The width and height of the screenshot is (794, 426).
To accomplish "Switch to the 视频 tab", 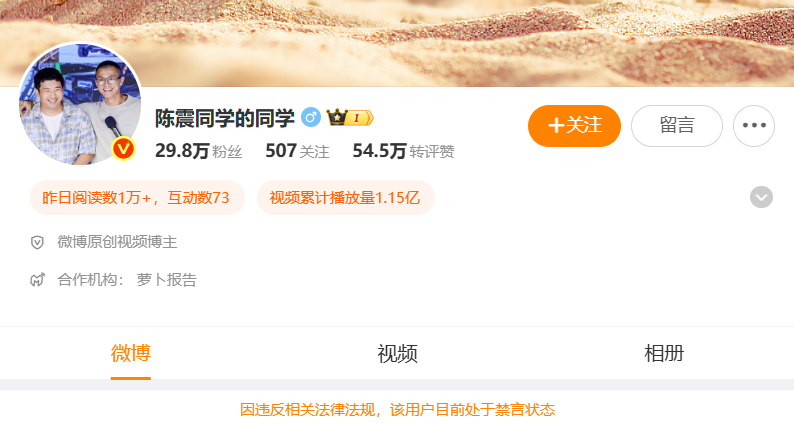I will coord(397,353).
